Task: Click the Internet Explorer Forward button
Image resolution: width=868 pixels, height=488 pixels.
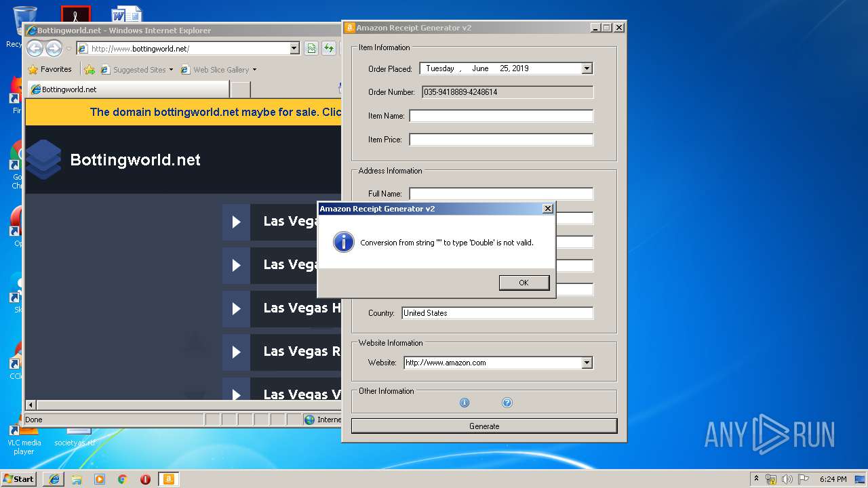Action: coord(54,48)
